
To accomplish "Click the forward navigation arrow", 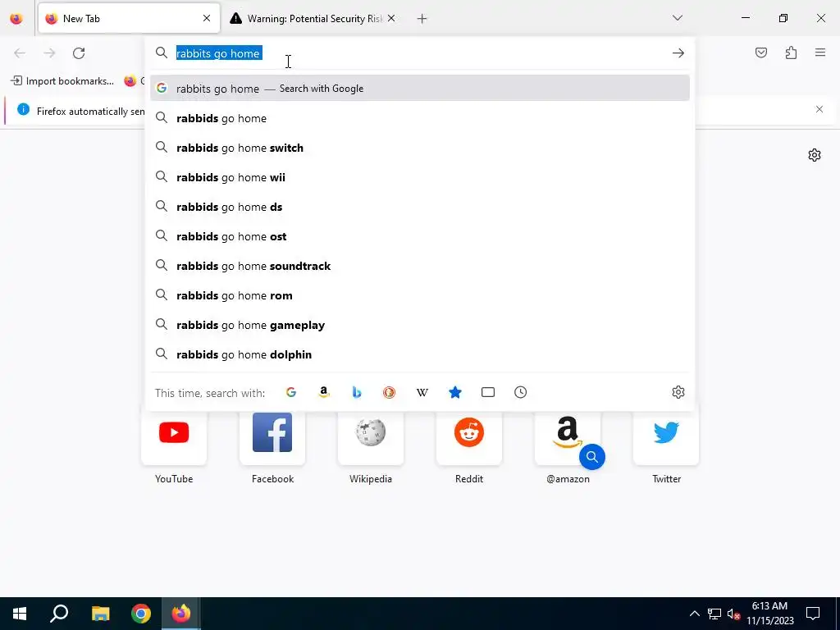I will [x=49, y=53].
